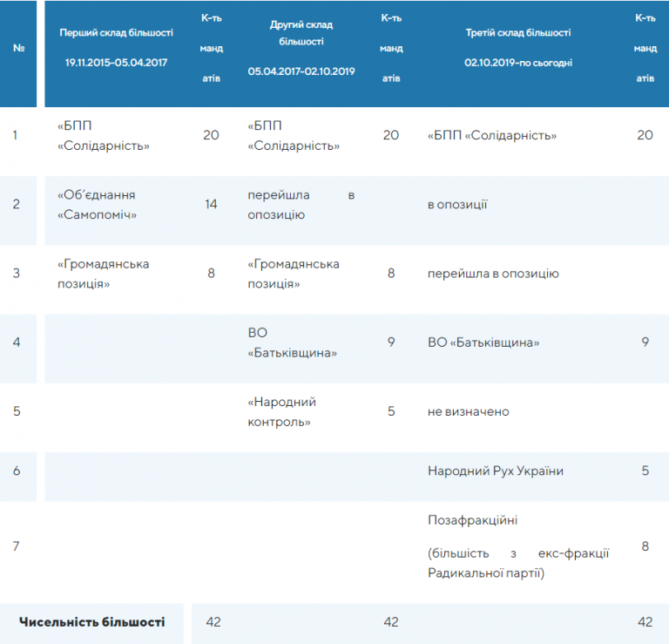The height and width of the screenshot is (644, 669).
Task: Click 'Народний Рух України' cell
Action: point(496,471)
